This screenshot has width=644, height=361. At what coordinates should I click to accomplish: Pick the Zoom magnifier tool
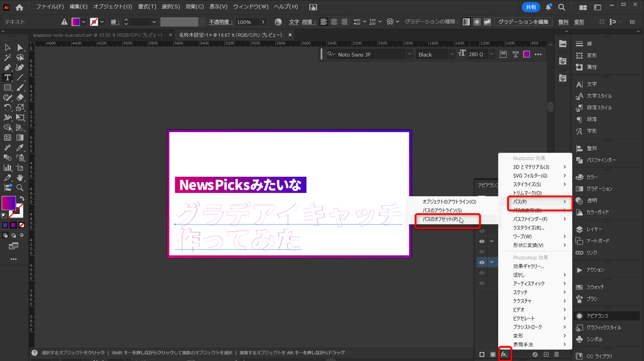(20, 187)
